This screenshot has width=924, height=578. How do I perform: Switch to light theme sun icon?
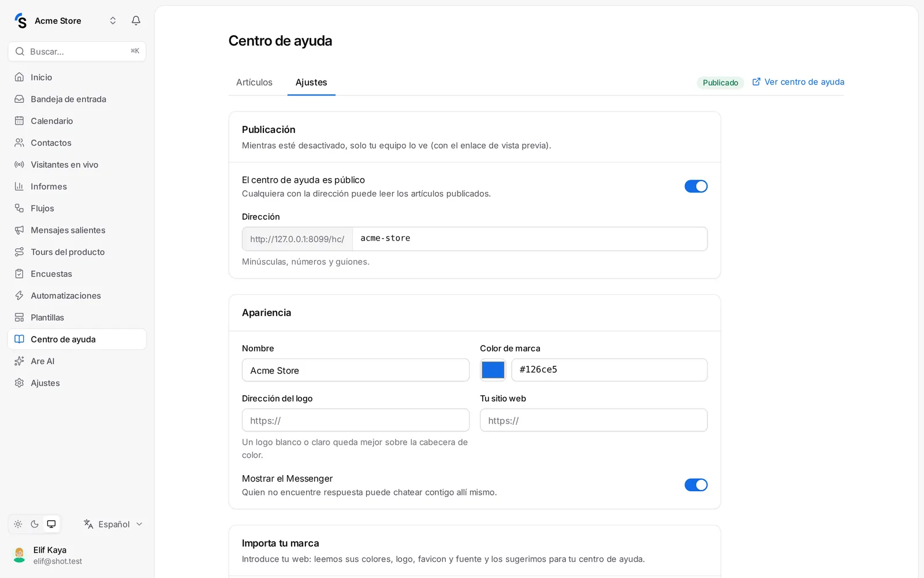[x=18, y=524]
